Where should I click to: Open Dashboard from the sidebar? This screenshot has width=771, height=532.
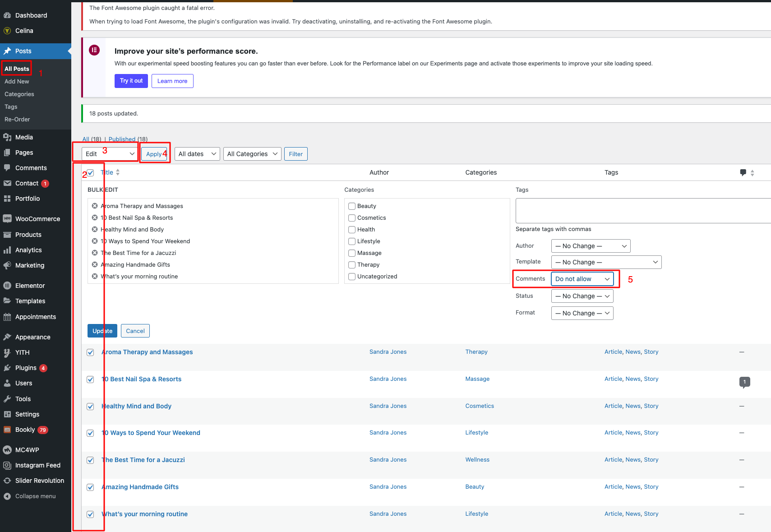[x=31, y=15]
